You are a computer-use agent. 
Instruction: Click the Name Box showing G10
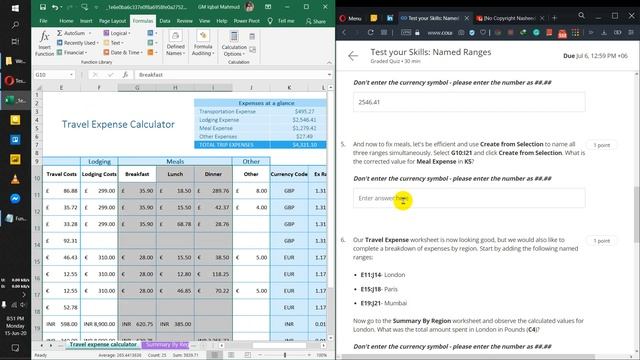pyautogui.click(x=54, y=75)
